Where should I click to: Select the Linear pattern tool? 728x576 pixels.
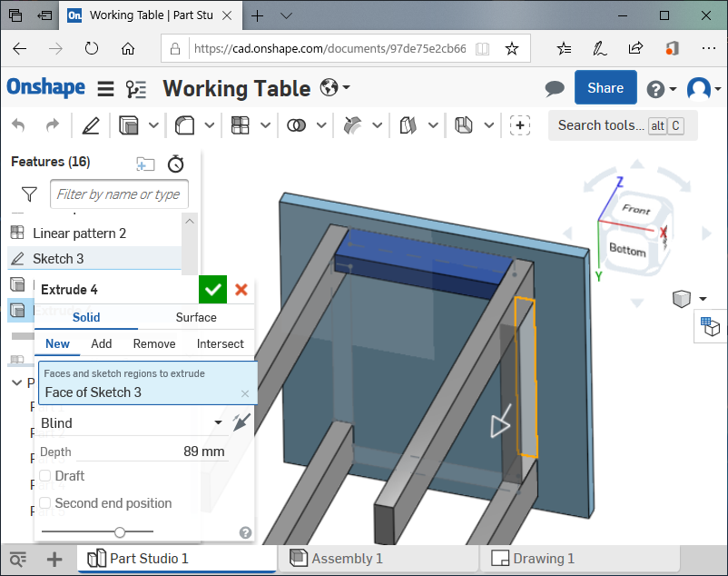(241, 125)
